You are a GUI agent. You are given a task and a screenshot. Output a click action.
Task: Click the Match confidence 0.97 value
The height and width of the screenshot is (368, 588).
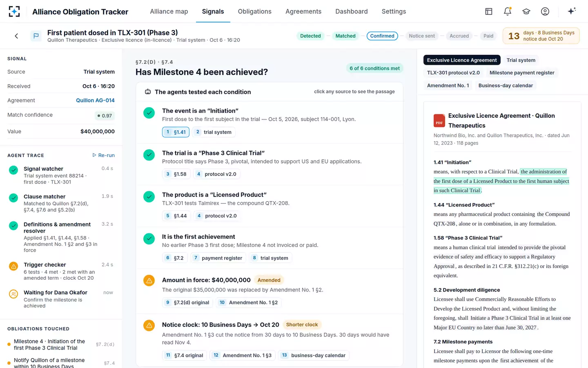pos(105,116)
